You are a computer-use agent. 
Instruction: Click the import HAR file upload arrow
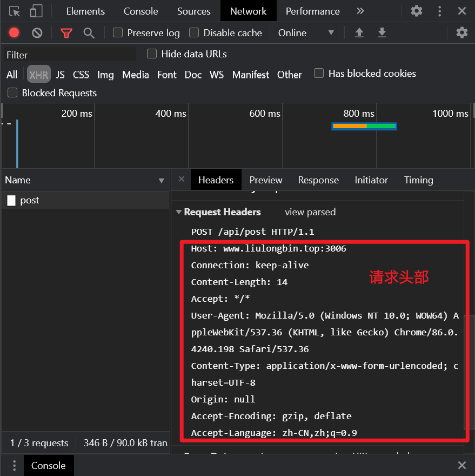pos(359,33)
